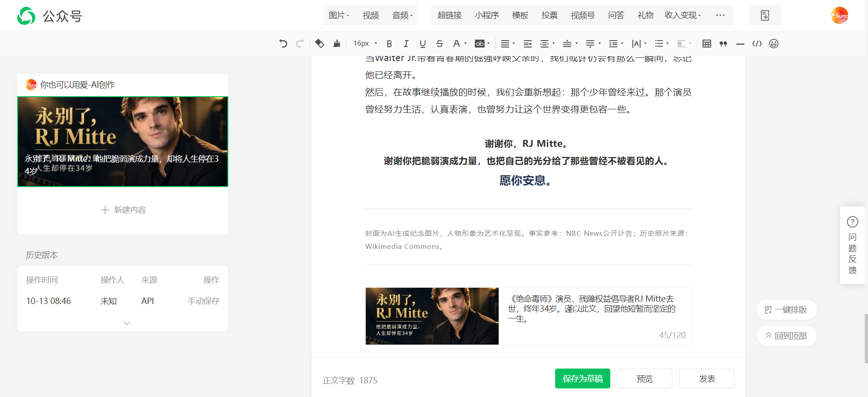Toggle bold formatting
This screenshot has height=397, width=868.
point(389,43)
